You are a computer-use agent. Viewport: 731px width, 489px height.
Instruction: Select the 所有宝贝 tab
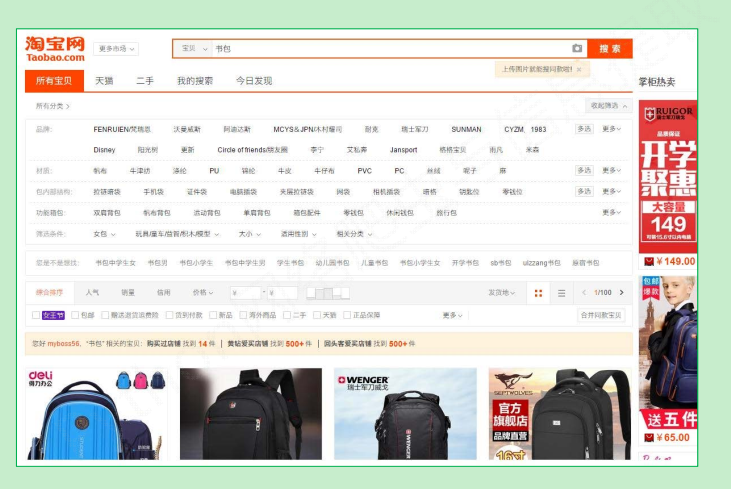click(x=54, y=81)
